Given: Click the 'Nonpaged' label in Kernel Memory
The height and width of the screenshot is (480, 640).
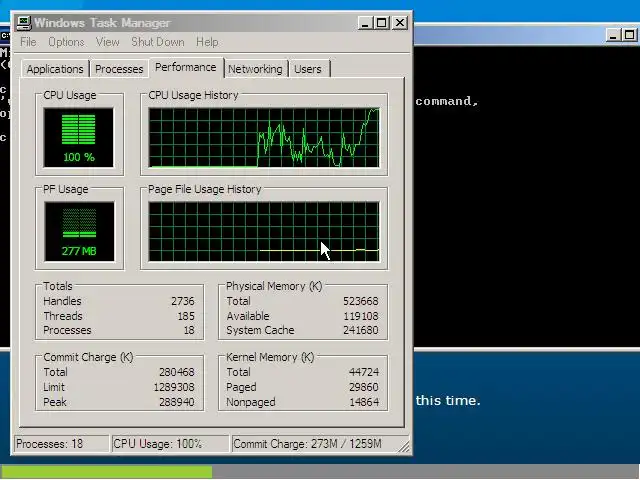Looking at the screenshot, I should click(251, 402).
